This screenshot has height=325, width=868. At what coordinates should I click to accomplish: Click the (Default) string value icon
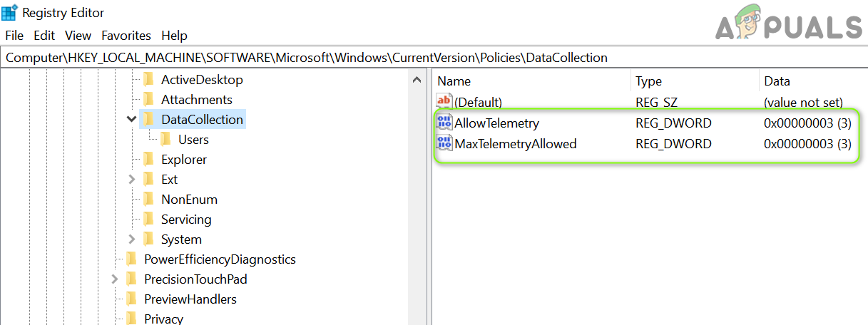[x=444, y=101]
